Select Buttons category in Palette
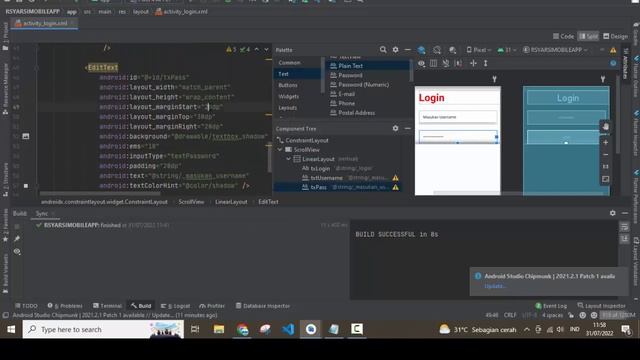Viewport: 640px width, 360px height. [x=288, y=85]
